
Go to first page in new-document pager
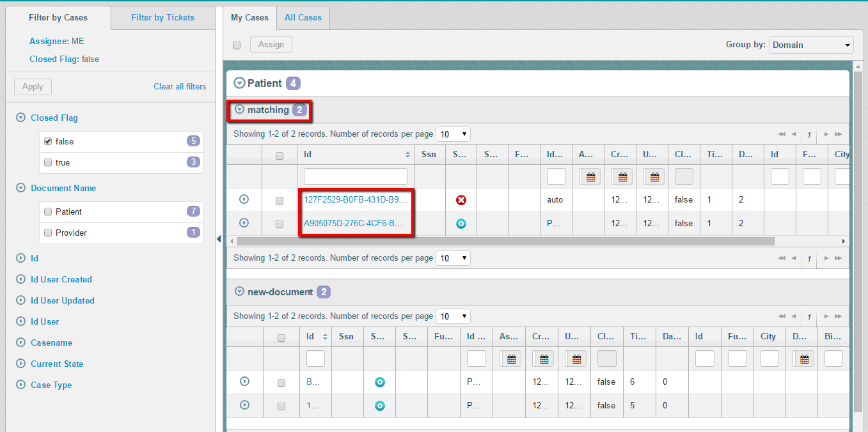(782, 316)
